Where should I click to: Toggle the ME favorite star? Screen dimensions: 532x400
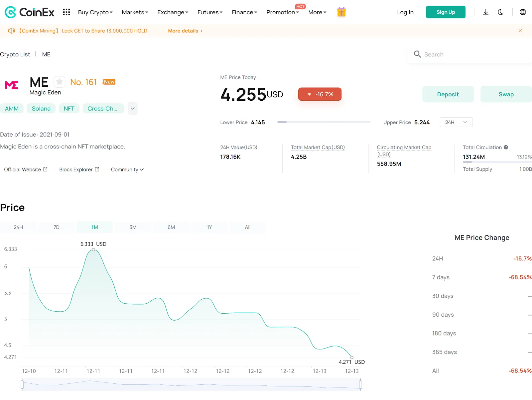click(x=60, y=81)
